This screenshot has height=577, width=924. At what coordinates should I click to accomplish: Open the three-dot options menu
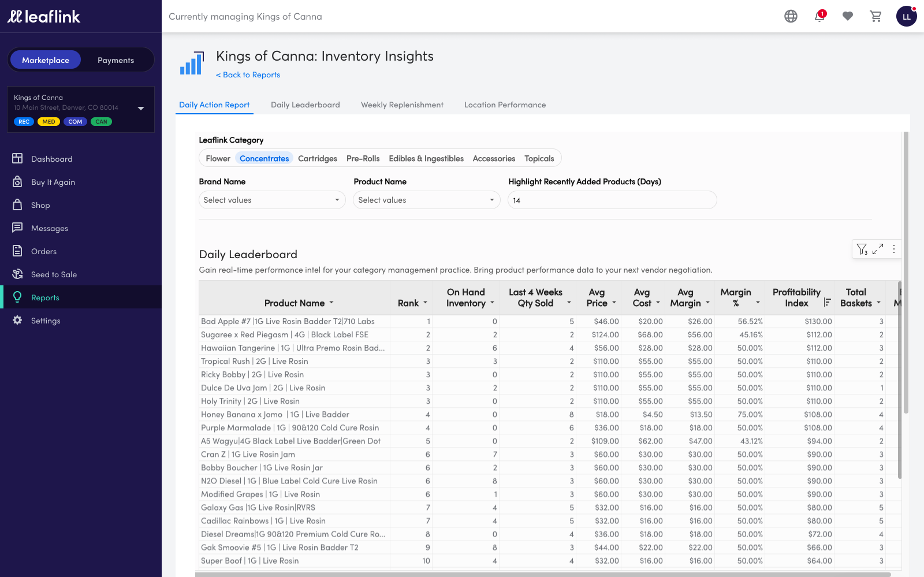coord(894,249)
